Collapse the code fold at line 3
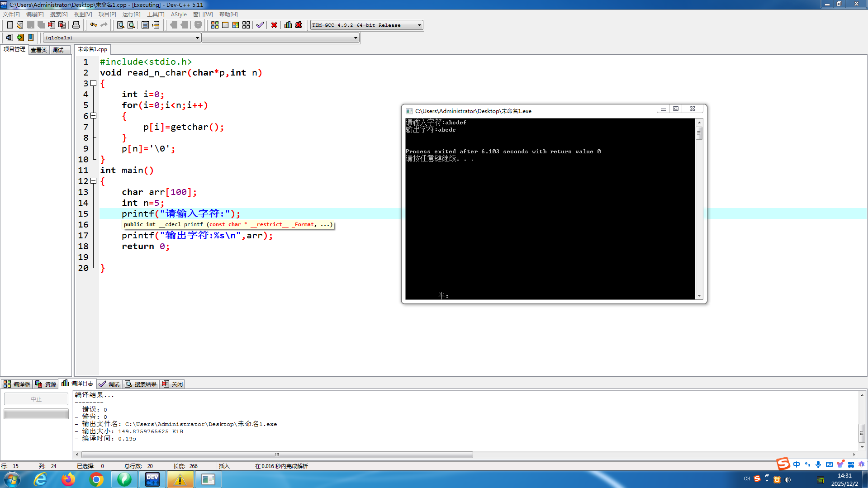 pyautogui.click(x=94, y=83)
